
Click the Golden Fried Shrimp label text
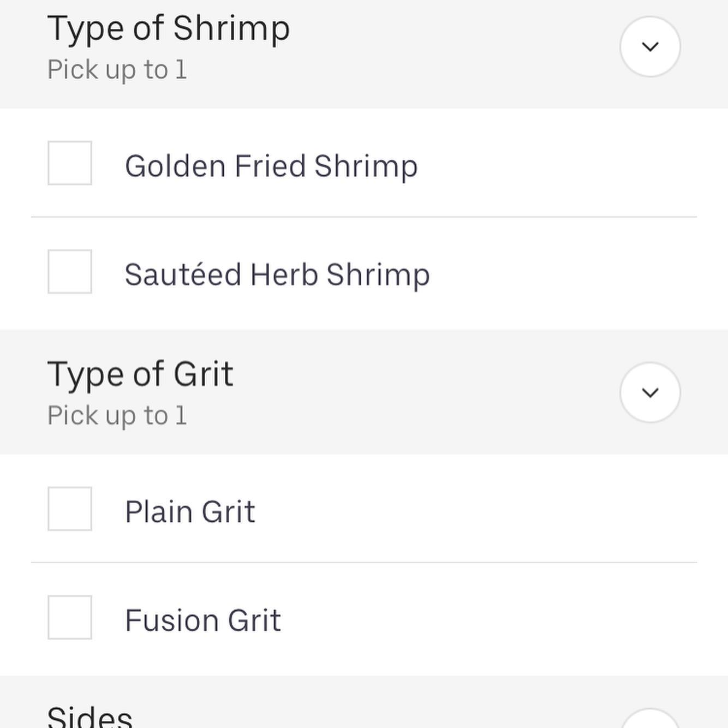tap(271, 166)
